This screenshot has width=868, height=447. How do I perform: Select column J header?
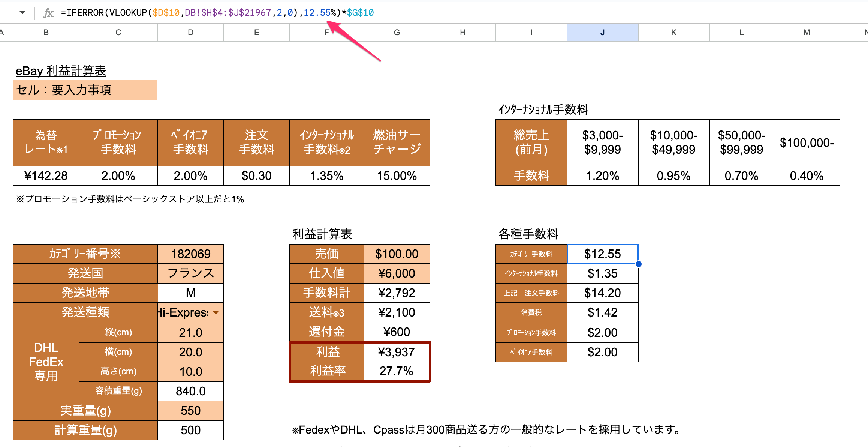(x=602, y=33)
